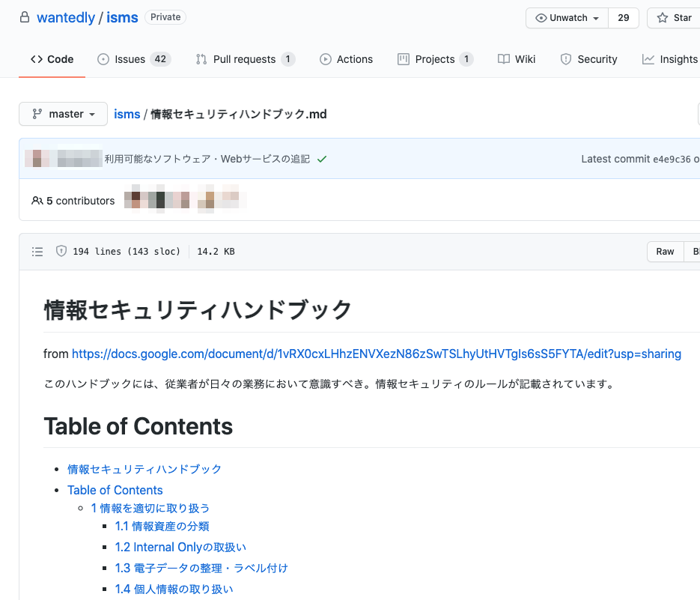The image size is (700, 600).
Task: Open the Issues tab
Action: click(134, 59)
